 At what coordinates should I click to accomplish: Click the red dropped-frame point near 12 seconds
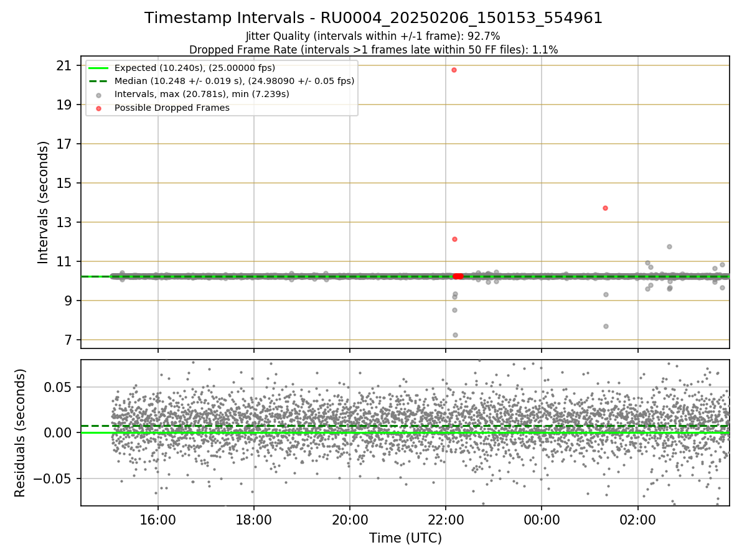click(454, 239)
